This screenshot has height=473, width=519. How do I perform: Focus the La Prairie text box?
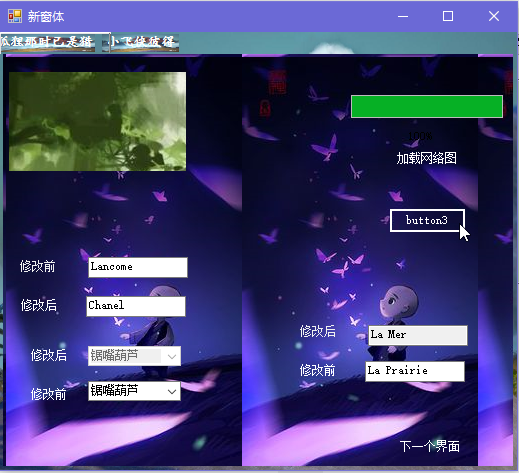pyautogui.click(x=415, y=371)
